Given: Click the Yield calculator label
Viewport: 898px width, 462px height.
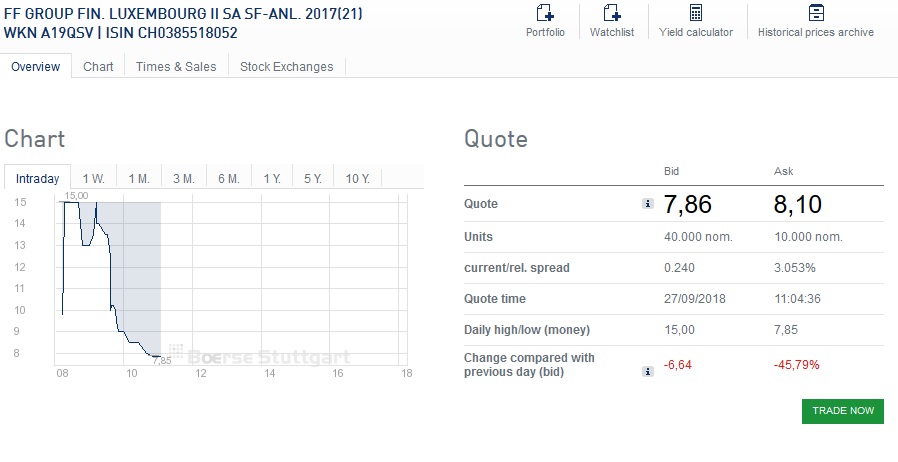Looking at the screenshot, I should coord(696,33).
